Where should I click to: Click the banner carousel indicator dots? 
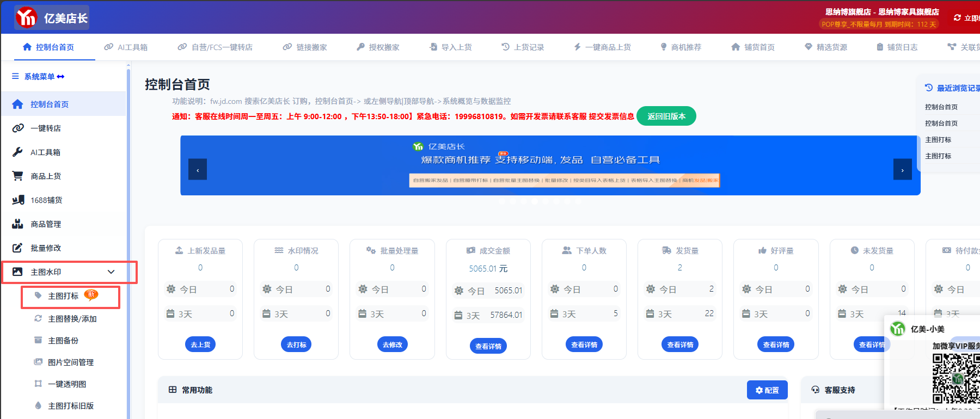[540, 201]
